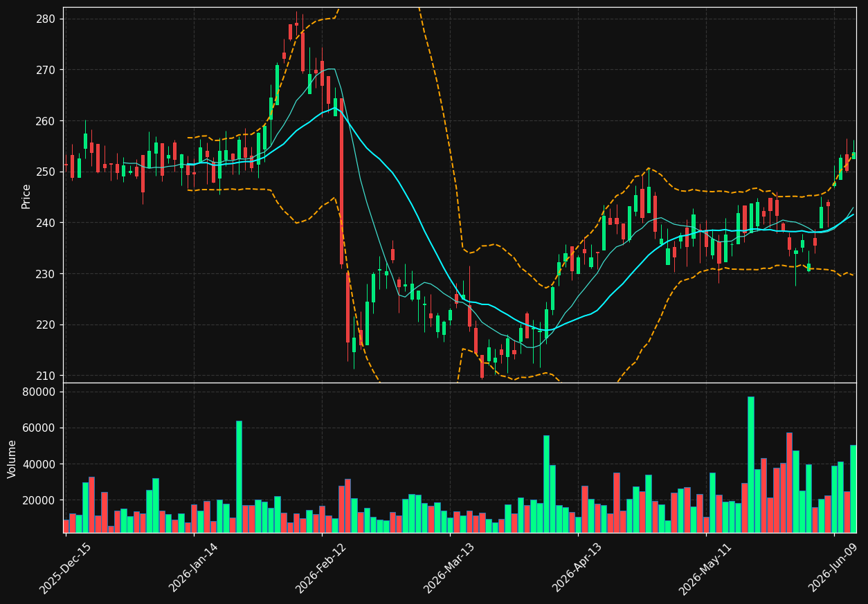The width and height of the screenshot is (868, 604).
Task: Click the 2025-Dec-15 date label
Action: click(65, 568)
